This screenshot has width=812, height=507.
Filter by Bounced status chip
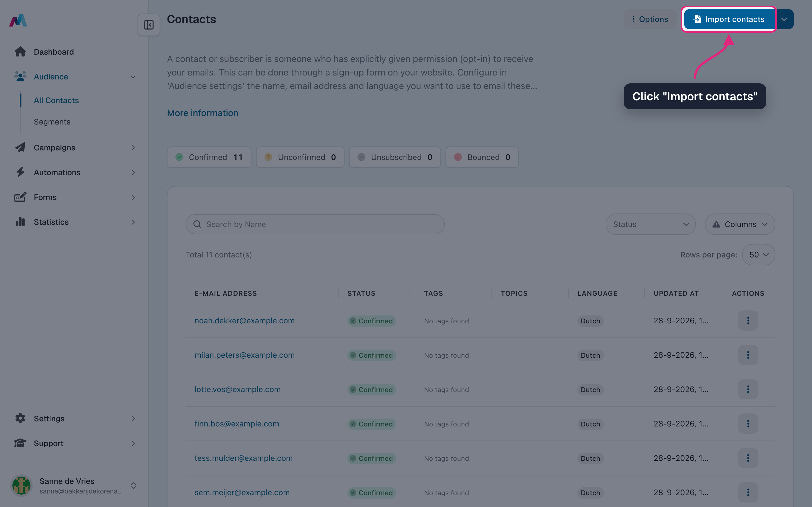(482, 157)
